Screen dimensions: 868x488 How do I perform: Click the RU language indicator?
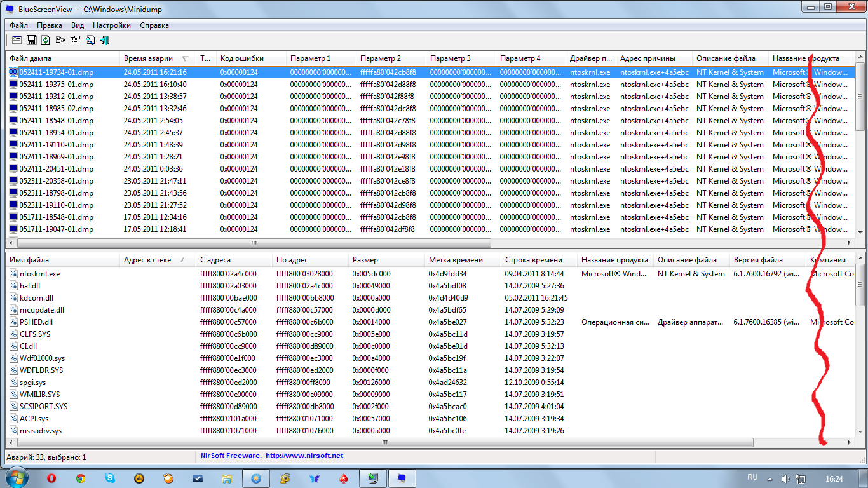click(752, 477)
